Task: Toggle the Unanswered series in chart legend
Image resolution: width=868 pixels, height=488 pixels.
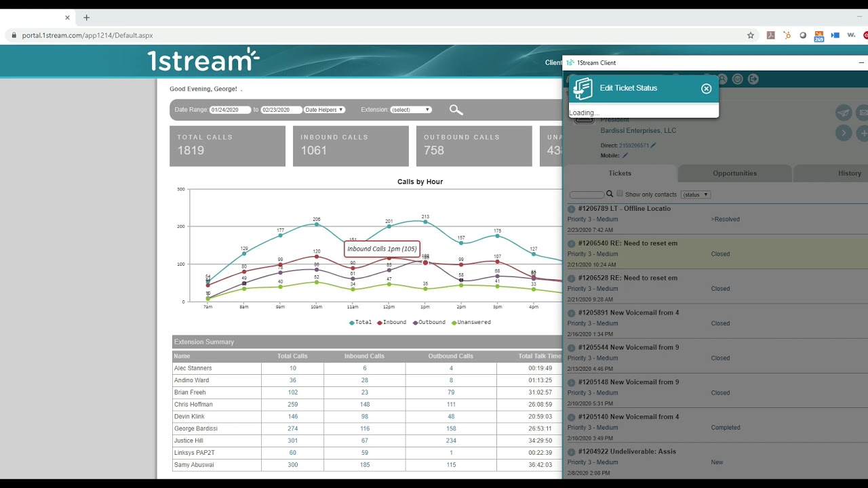Action: pos(471,323)
